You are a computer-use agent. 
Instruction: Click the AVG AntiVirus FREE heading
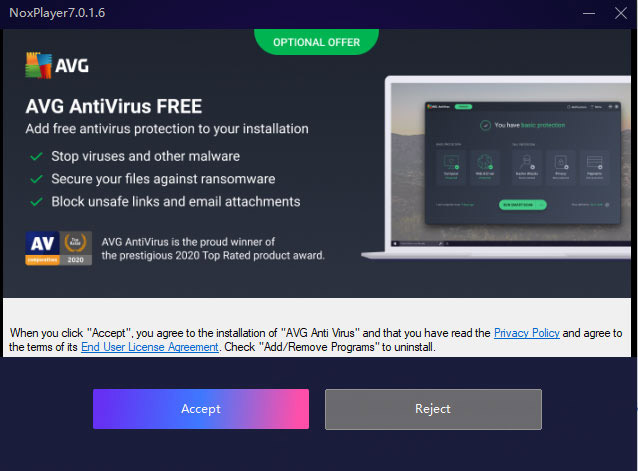[114, 107]
